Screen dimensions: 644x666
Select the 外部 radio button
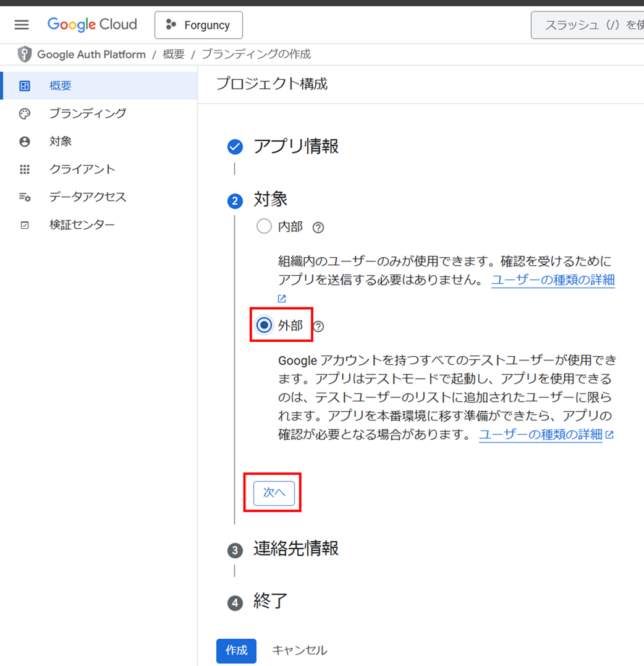(264, 325)
